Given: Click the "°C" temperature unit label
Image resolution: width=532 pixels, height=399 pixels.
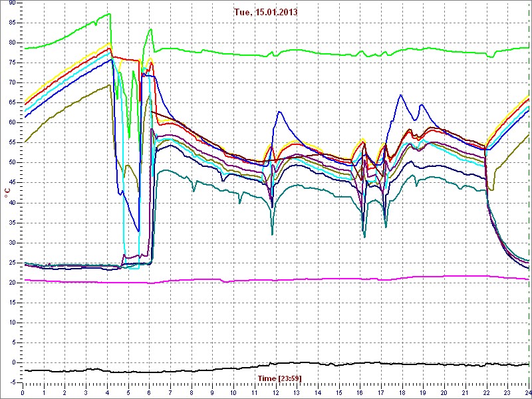Looking at the screenshot, I should (7, 194).
